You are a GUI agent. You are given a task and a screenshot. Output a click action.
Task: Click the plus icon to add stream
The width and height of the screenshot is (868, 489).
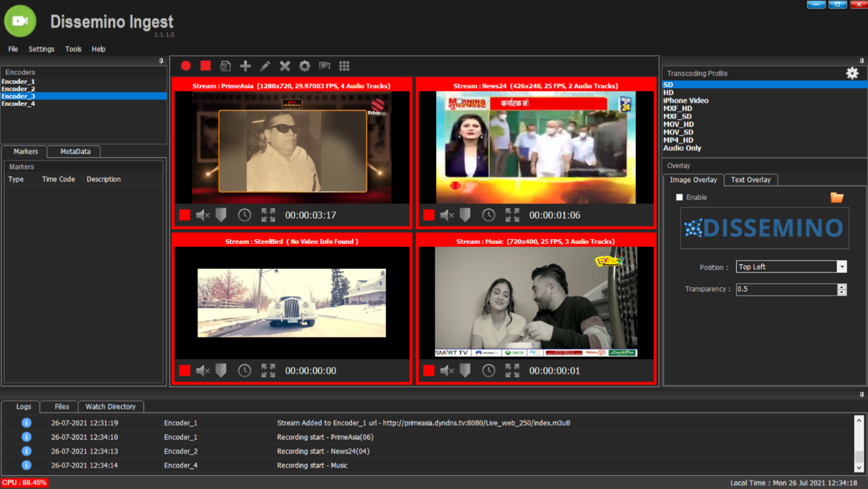pyautogui.click(x=245, y=66)
